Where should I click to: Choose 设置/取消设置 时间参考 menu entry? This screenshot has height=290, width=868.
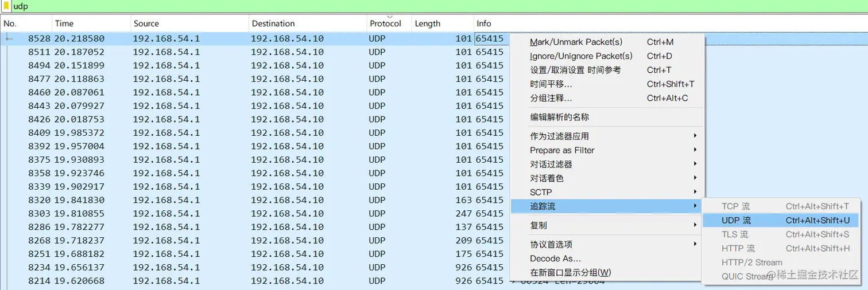pos(607,70)
